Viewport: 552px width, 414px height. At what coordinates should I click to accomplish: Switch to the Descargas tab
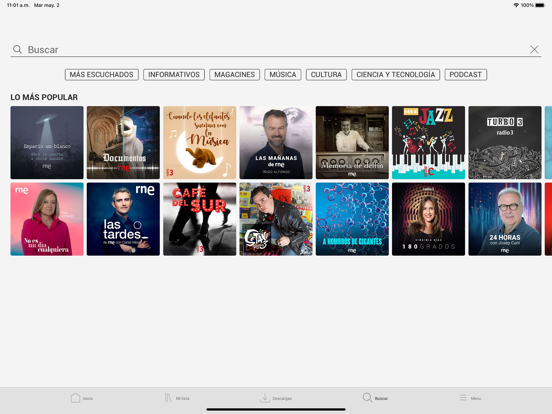(276, 398)
